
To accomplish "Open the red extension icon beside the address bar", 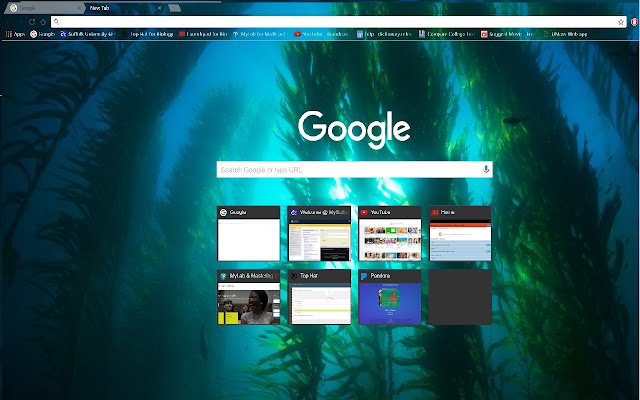I will click(x=634, y=22).
